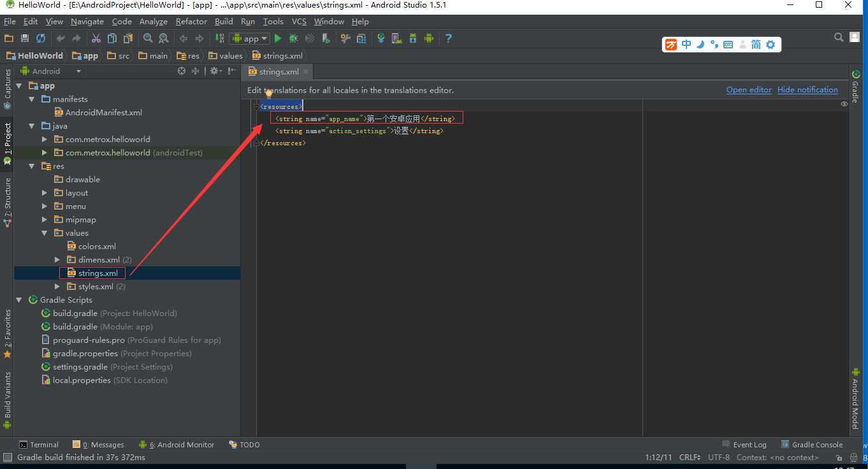Screen dimensions: 868x469
Task: Open the SDK Manager icon
Action: [413, 38]
